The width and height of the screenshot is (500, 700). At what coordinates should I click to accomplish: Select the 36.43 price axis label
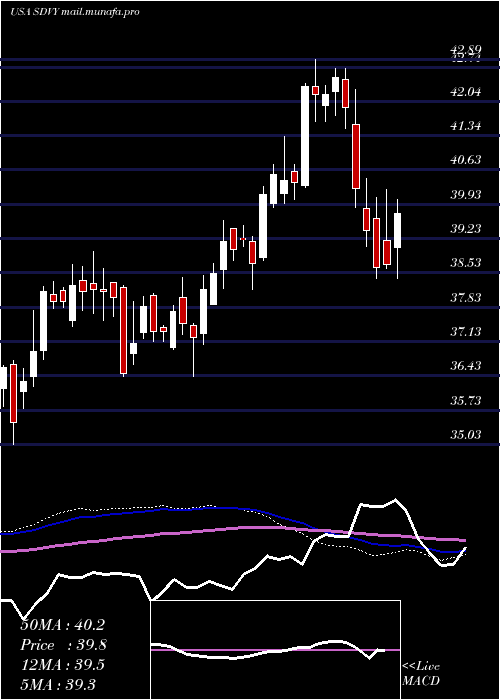pyautogui.click(x=466, y=366)
